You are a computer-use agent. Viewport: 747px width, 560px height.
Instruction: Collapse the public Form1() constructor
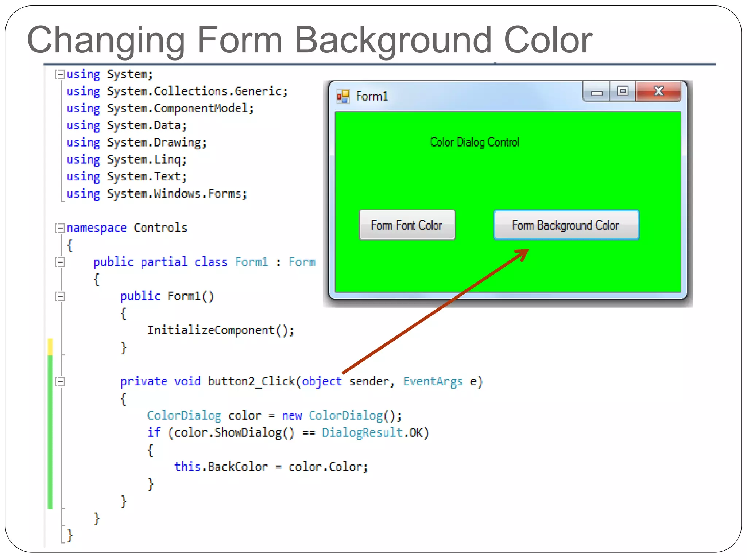point(59,296)
